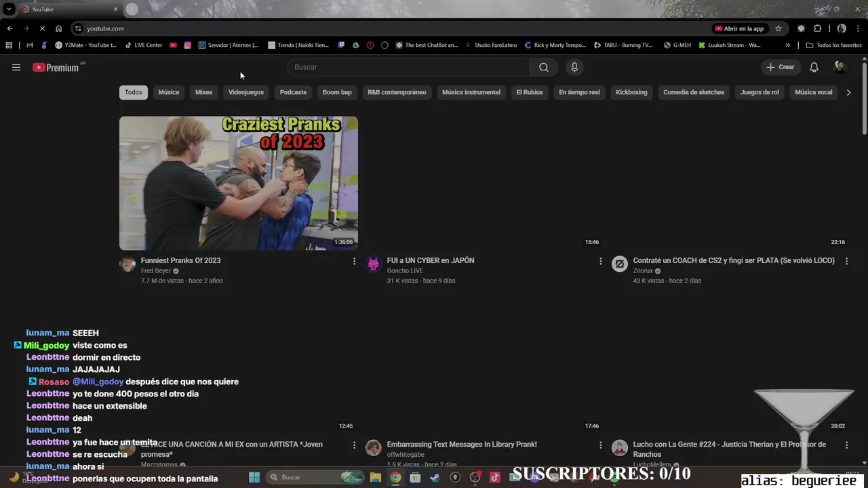
Task: Select the Videojuegos filter chip
Action: point(246,92)
